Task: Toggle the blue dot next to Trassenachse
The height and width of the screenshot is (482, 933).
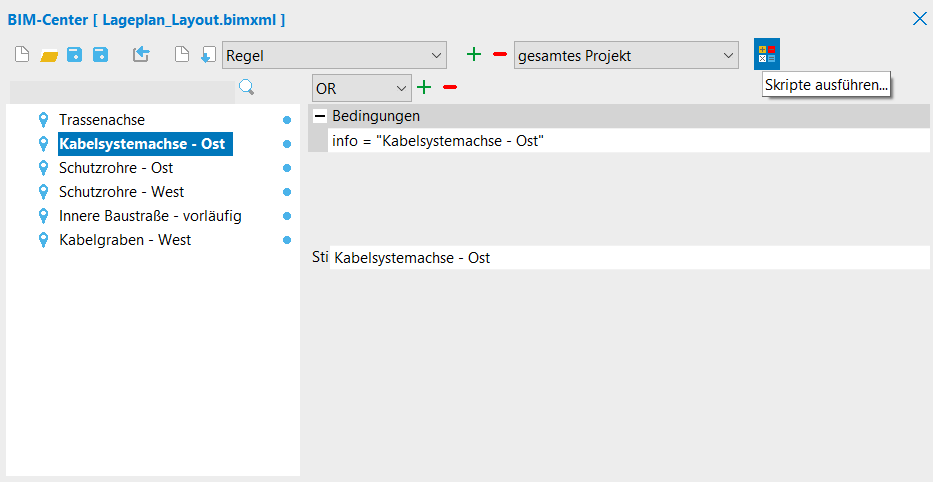Action: [287, 120]
